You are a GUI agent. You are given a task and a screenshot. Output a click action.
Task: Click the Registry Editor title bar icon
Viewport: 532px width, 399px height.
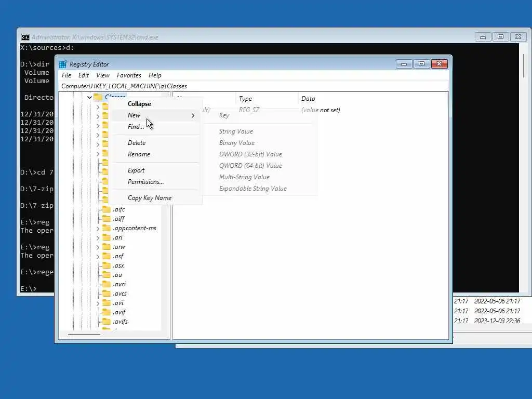click(63, 64)
